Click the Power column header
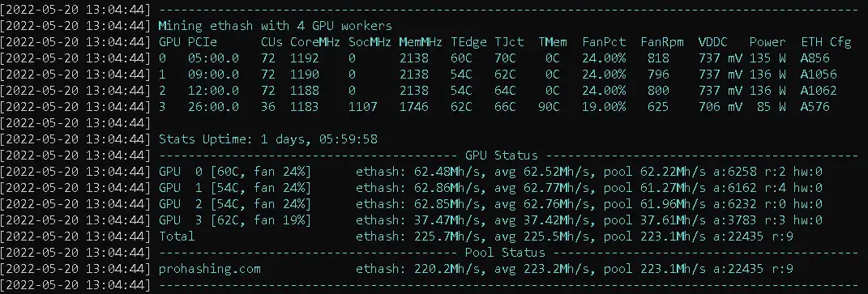The image size is (868, 294). point(768,42)
